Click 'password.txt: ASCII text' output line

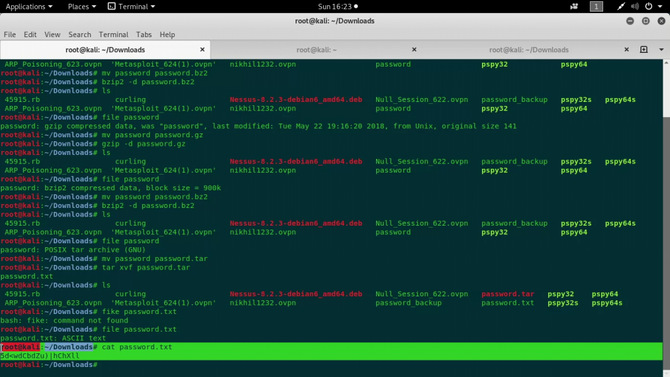click(x=53, y=338)
